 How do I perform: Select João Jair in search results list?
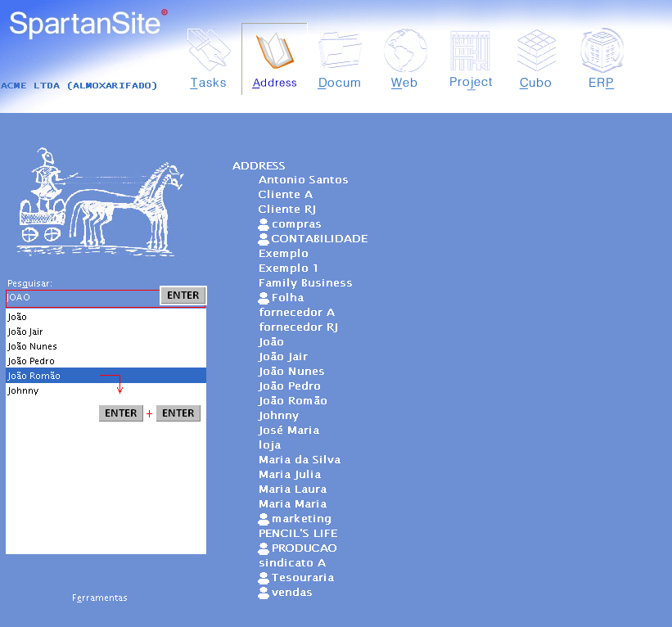[106, 332]
